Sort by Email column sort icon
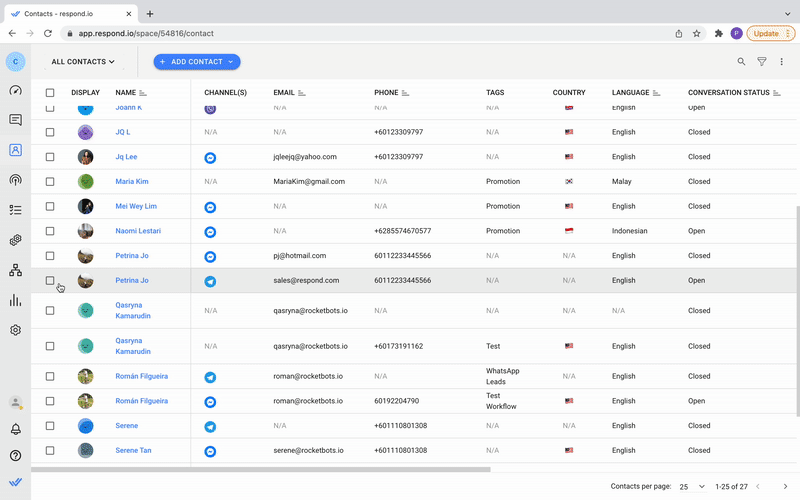 point(302,93)
